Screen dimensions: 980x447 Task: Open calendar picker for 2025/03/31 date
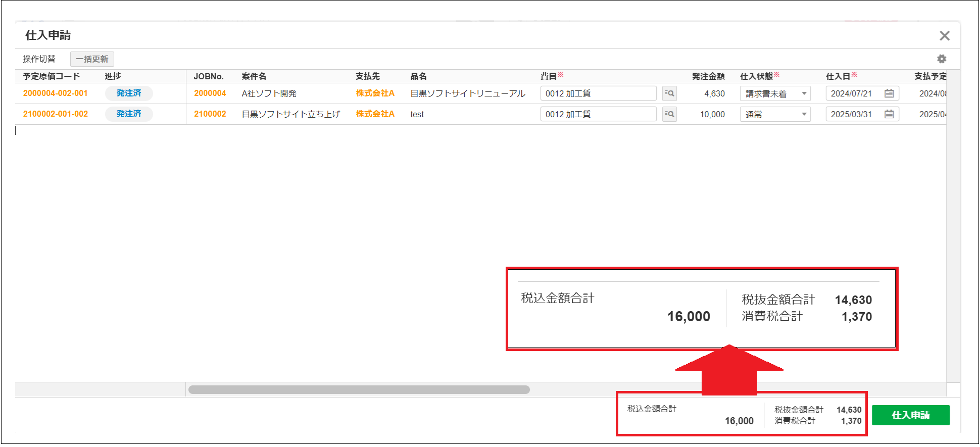pyautogui.click(x=889, y=114)
